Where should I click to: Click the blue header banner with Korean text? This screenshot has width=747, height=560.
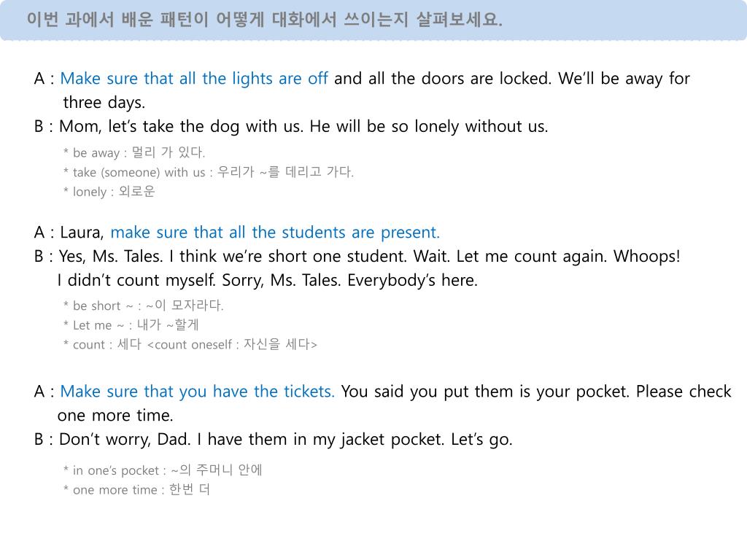pyautogui.click(x=373, y=20)
